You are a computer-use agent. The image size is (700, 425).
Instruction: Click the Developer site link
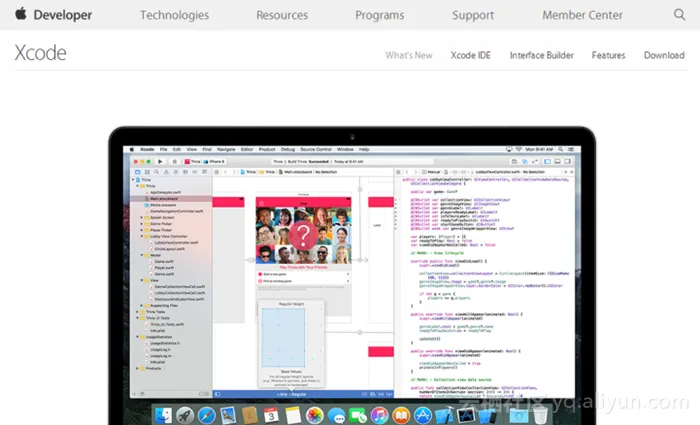[x=62, y=15]
